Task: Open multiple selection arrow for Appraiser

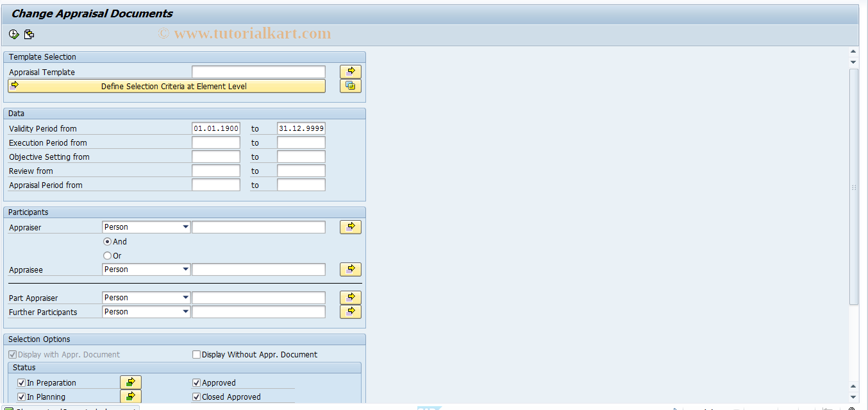Action: pos(351,227)
